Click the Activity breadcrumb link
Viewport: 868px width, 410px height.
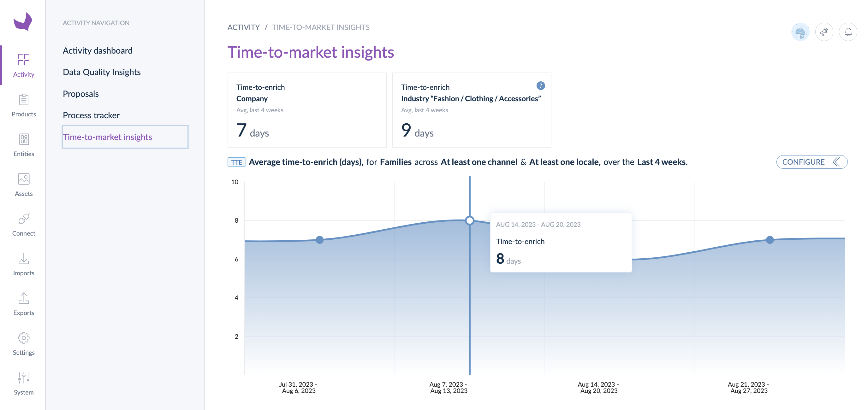click(243, 27)
